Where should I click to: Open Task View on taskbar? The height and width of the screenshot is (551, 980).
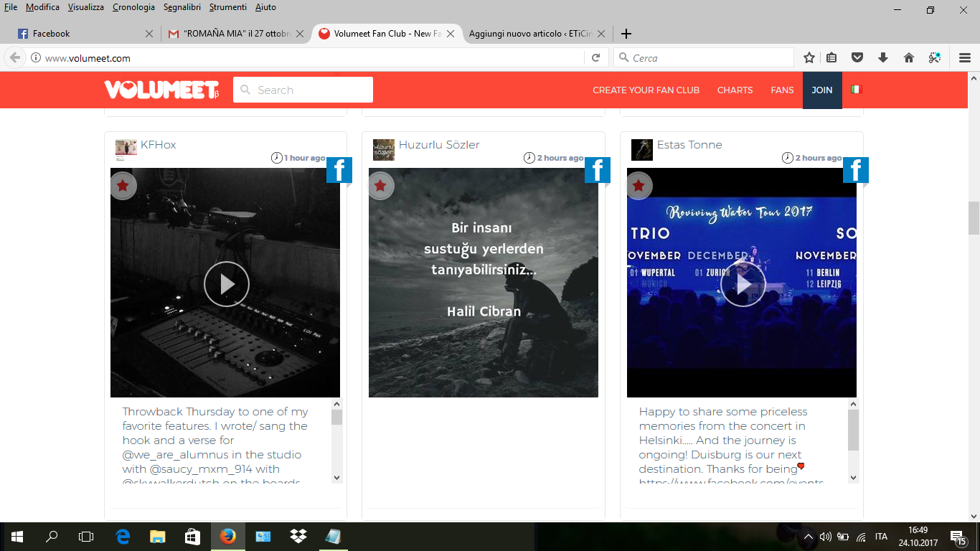pyautogui.click(x=86, y=537)
